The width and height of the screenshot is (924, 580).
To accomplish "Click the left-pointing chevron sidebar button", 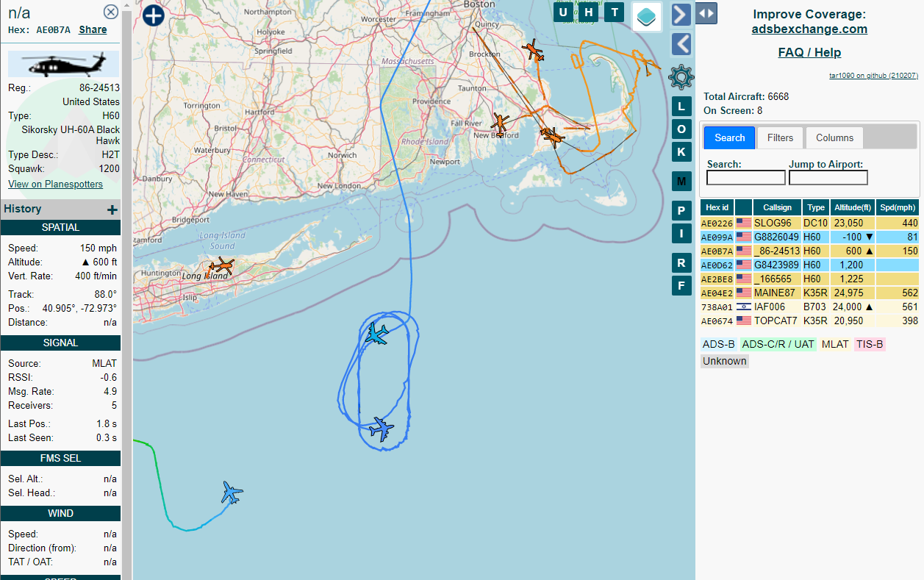I will click(x=681, y=44).
